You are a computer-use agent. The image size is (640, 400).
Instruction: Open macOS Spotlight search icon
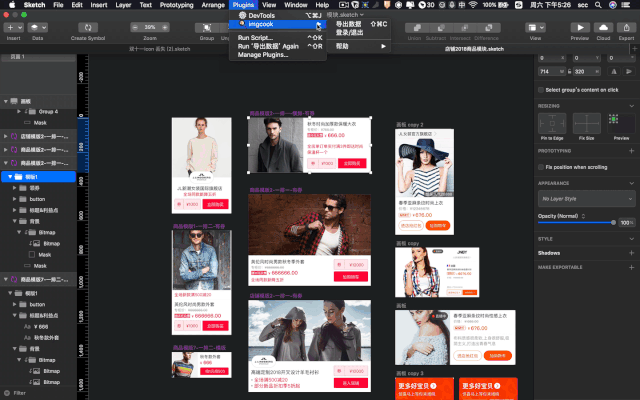pyautogui.click(x=598, y=5)
